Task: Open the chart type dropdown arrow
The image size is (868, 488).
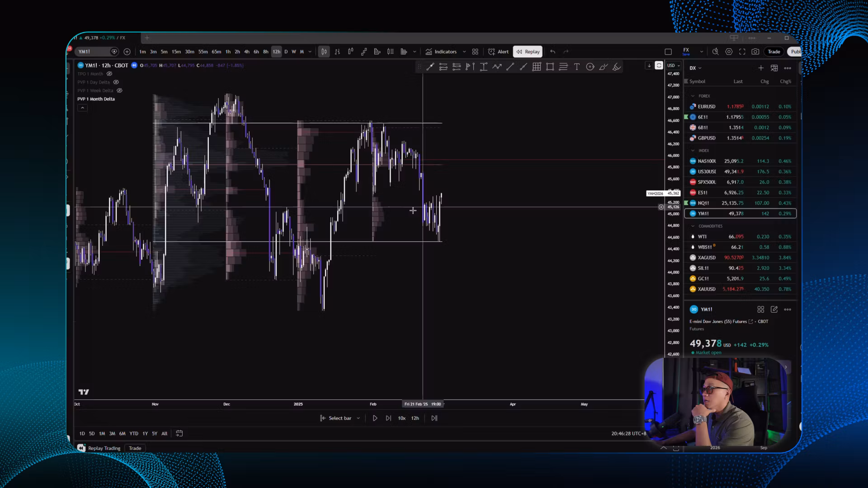Action: coord(415,52)
